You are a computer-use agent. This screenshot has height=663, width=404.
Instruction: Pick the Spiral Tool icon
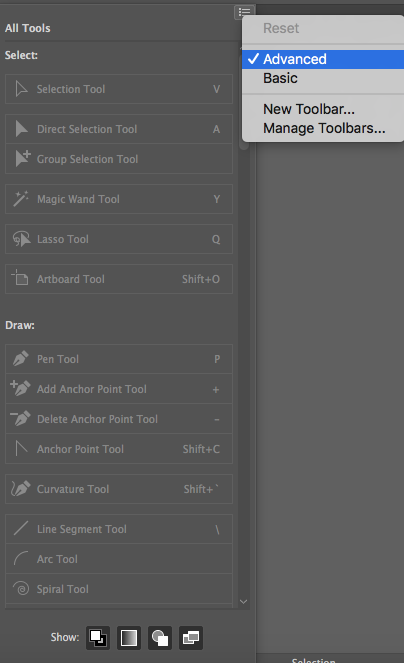21,589
